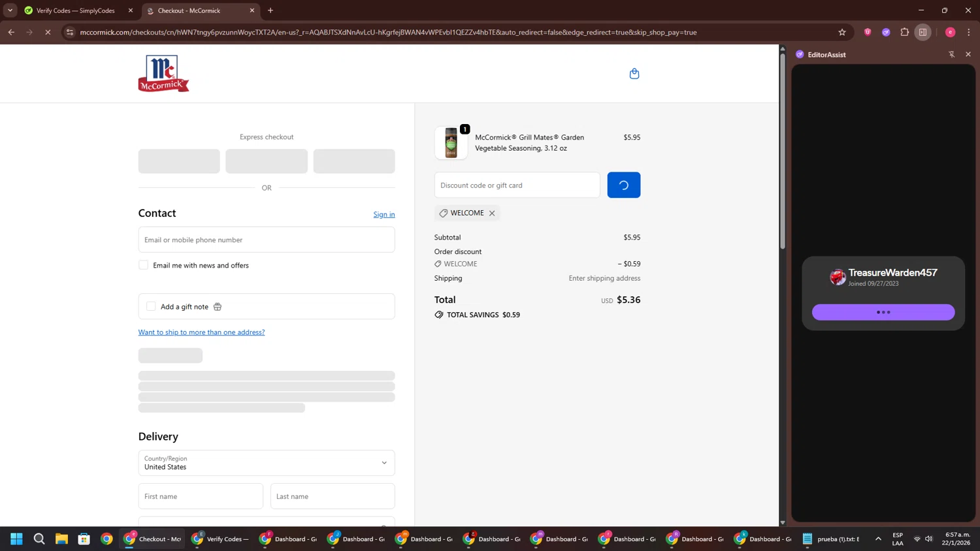
Task: Click the McCormick logo
Action: (x=163, y=73)
